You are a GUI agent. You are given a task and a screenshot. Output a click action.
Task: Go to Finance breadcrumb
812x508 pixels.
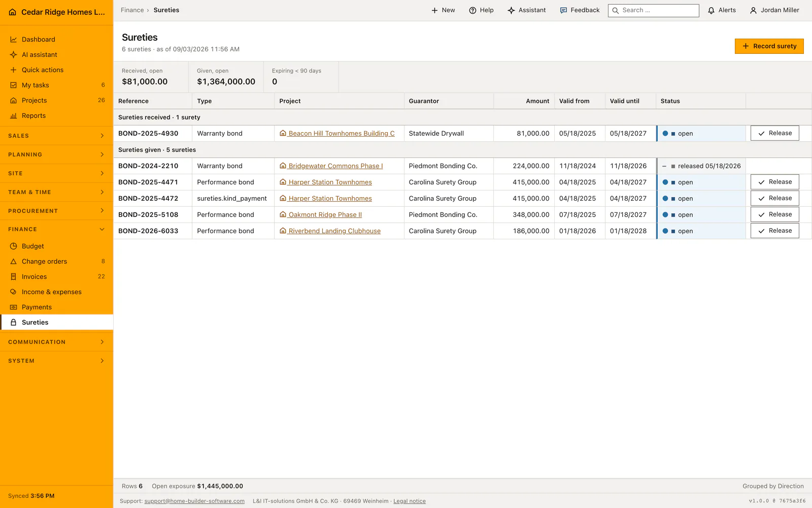pyautogui.click(x=132, y=10)
